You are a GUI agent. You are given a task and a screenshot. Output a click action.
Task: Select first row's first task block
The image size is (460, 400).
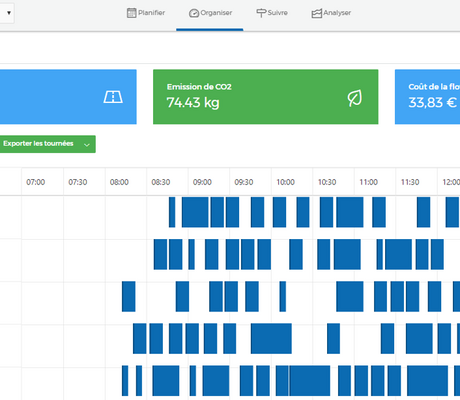[x=172, y=212]
